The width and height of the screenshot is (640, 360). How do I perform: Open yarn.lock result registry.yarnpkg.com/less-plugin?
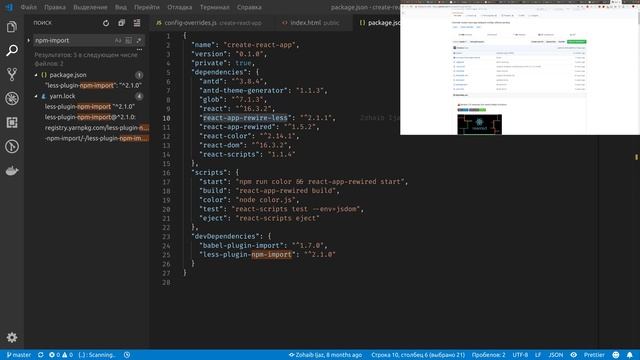coord(97,128)
